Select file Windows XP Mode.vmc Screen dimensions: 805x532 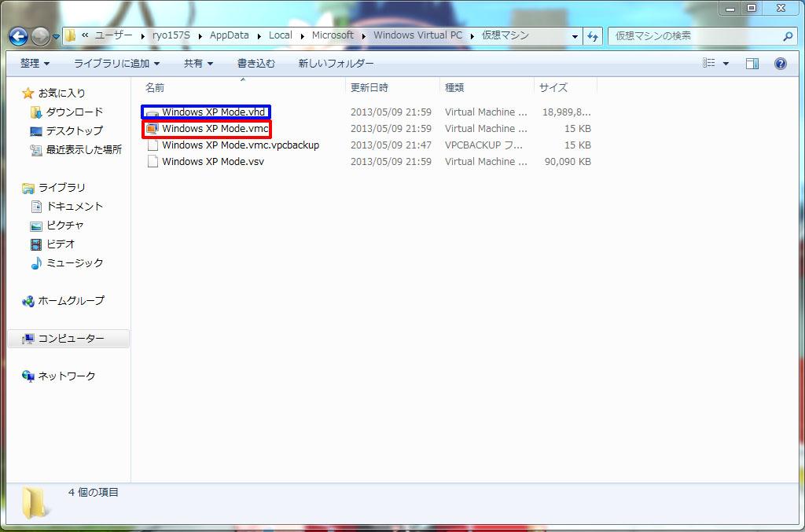215,128
